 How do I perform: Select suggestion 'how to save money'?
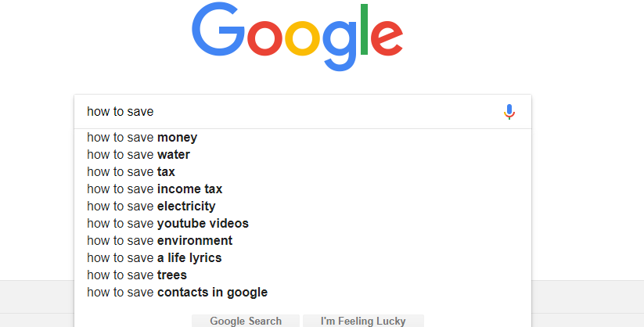point(303,137)
